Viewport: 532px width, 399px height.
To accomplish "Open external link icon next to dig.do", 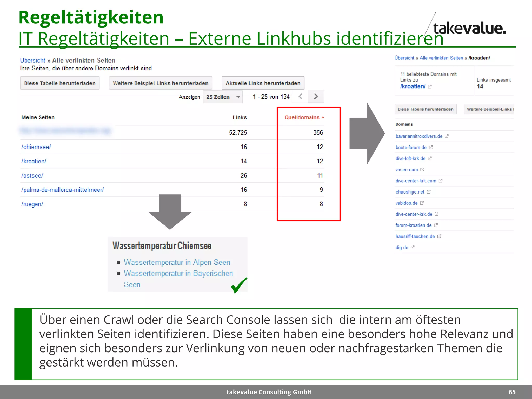I will click(413, 248).
